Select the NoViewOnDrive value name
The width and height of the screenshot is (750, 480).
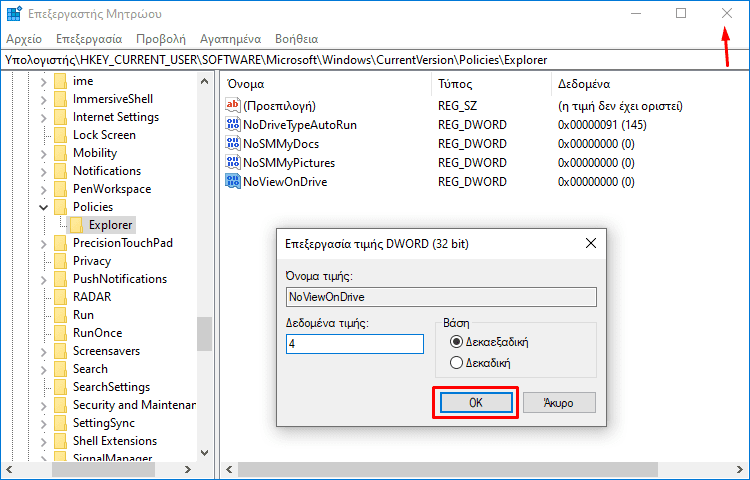pyautogui.click(x=285, y=182)
